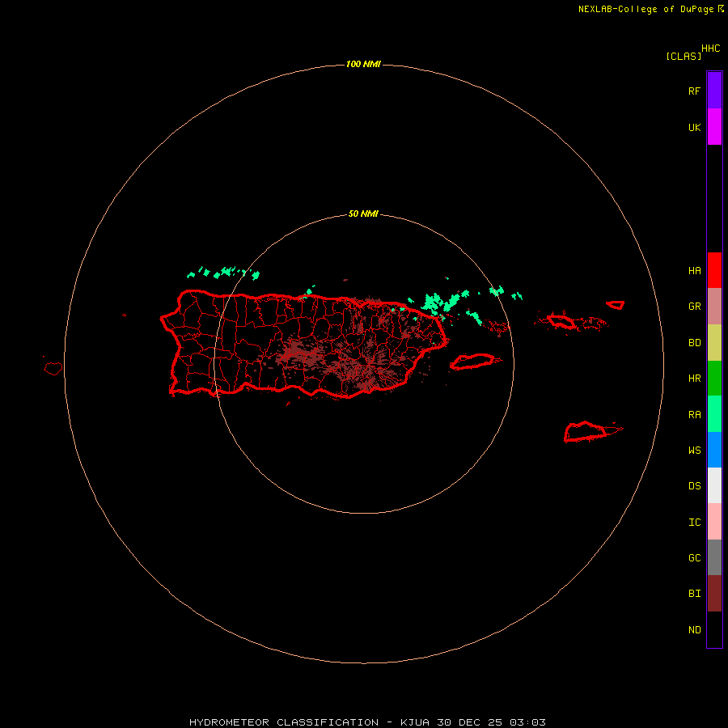Screen dimensions: 728x728
Task: Click the GR legend label
Action: pyautogui.click(x=695, y=307)
